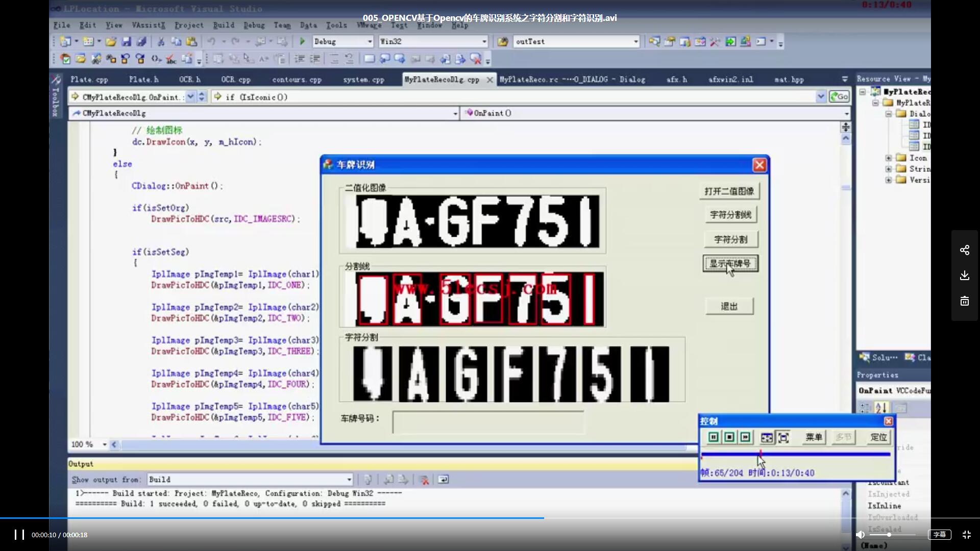The width and height of the screenshot is (980, 551).
Task: Click the clear bookmarks red X icon
Action: (476, 59)
